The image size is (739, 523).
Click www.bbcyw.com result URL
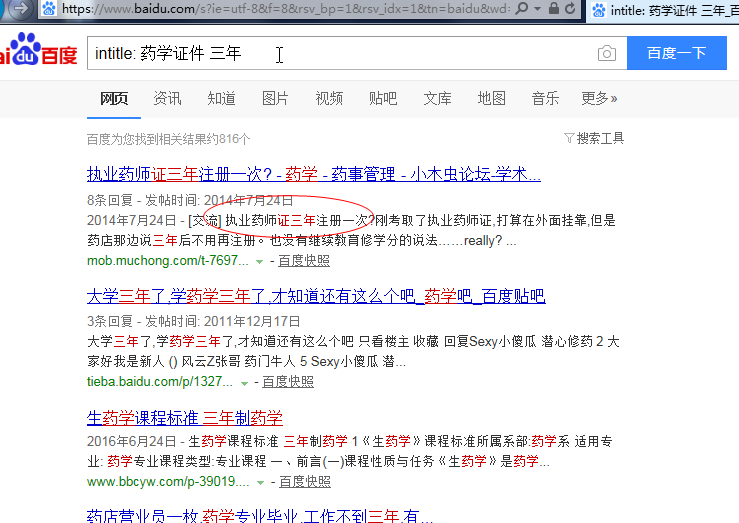(168, 481)
